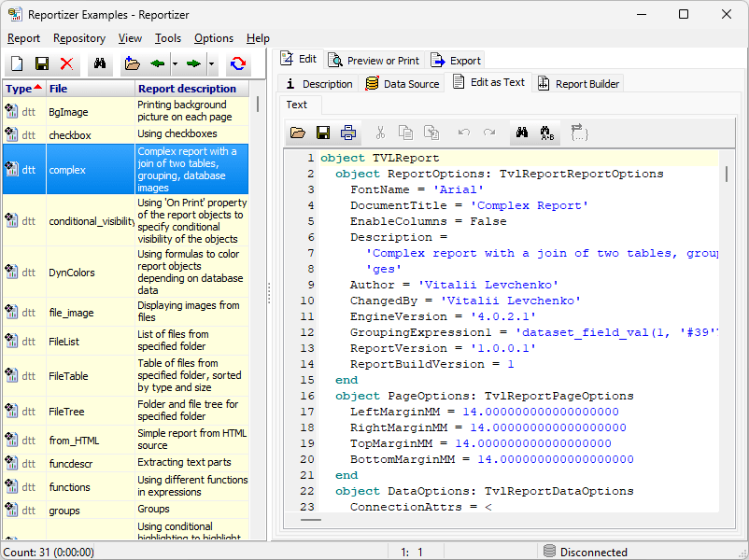Open the dropdown arrow beside the forward arrow
The width and height of the screenshot is (749, 560).
coord(211,63)
